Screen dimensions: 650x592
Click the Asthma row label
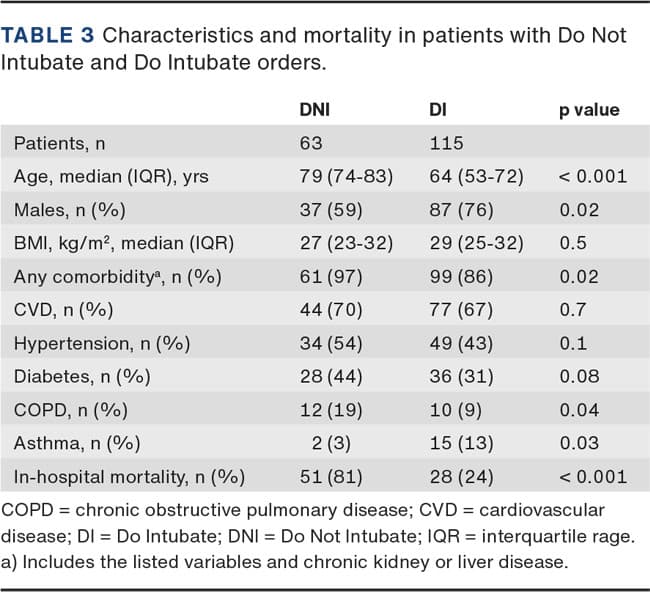(74, 443)
